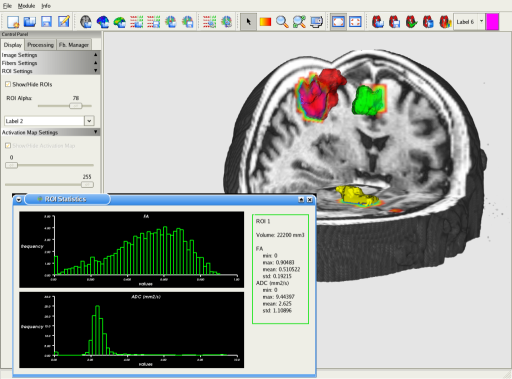Select the magnifying glass zoom tool
This screenshot has height=379, width=512.
pyautogui.click(x=282, y=22)
